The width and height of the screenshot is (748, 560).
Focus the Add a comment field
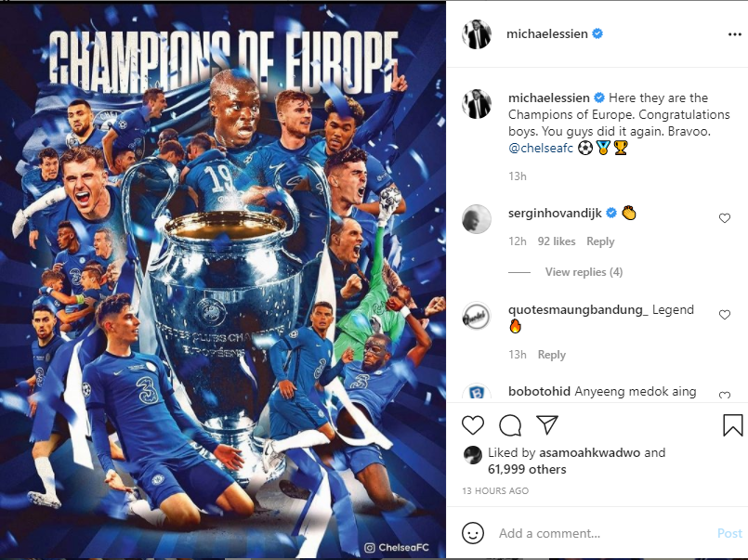click(x=603, y=533)
